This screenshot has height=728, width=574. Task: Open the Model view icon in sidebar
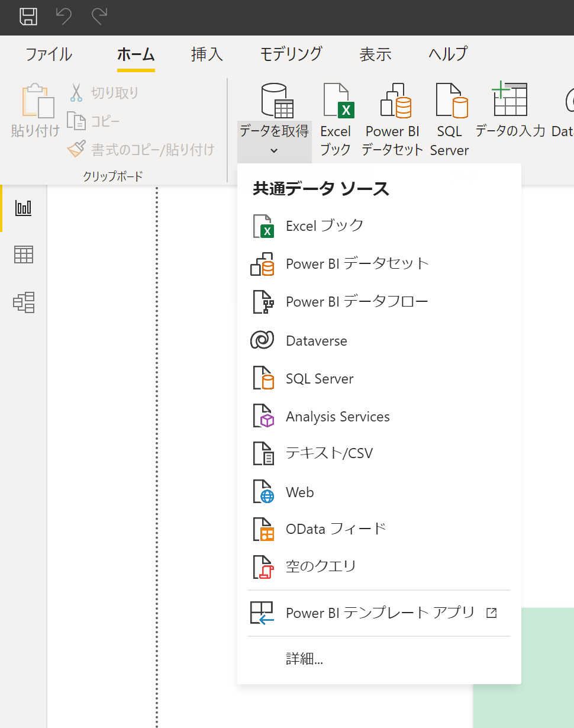tap(24, 302)
